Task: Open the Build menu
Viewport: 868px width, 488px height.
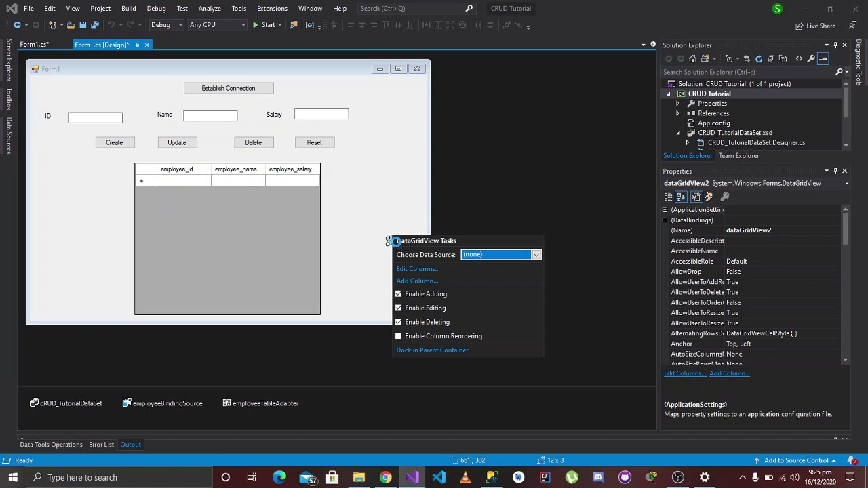Action: click(128, 8)
